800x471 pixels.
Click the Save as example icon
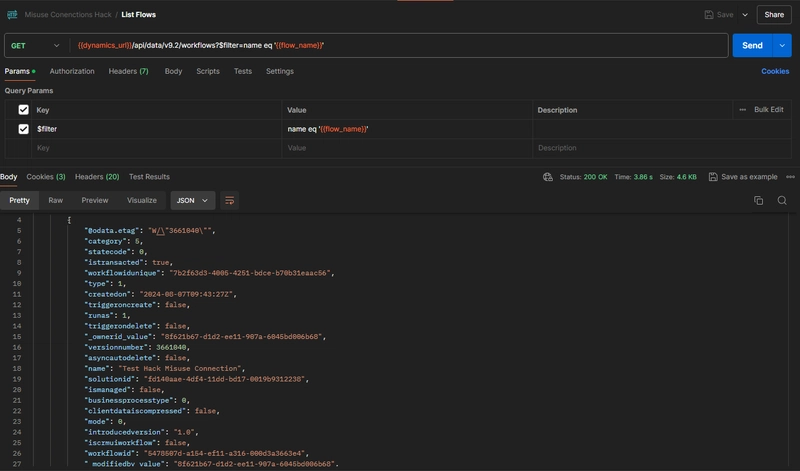coord(713,177)
